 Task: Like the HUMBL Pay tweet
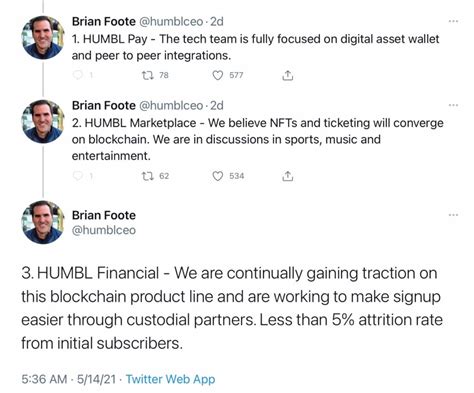coord(217,75)
